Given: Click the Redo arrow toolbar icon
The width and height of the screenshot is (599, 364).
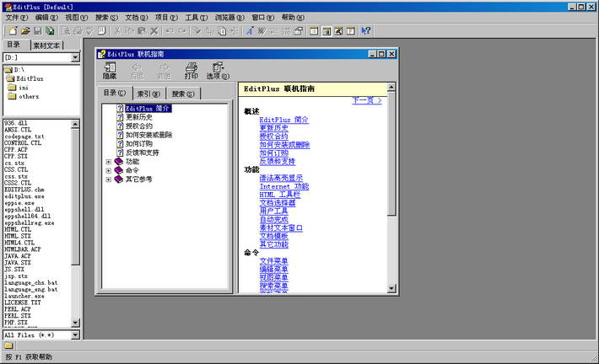Looking at the screenshot, I should pyautogui.click(x=182, y=31).
